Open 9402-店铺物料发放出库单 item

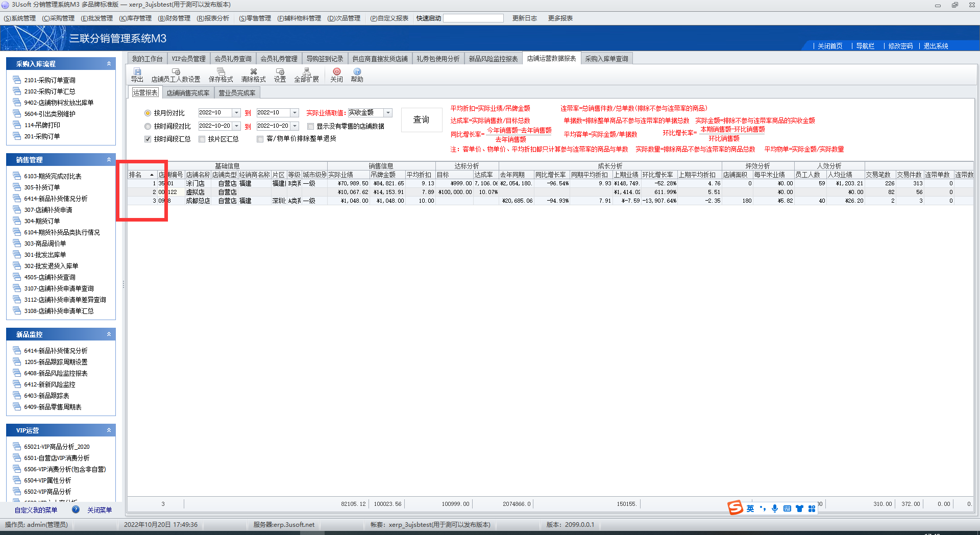click(59, 103)
